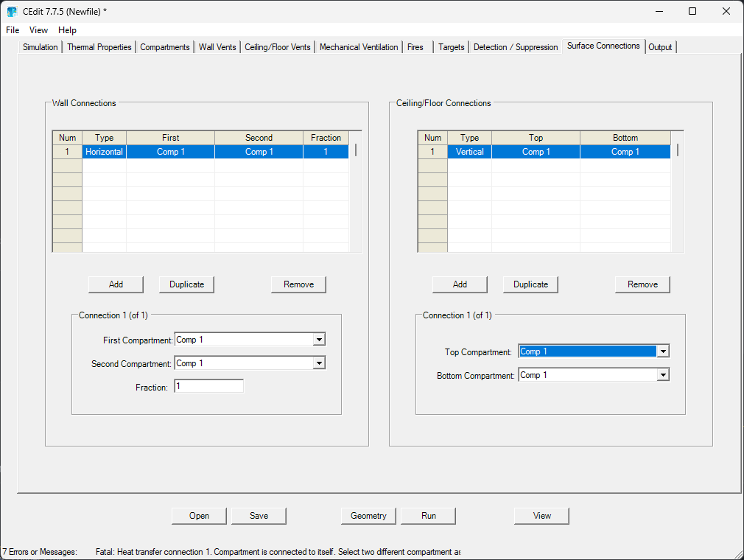
Task: Duplicate the selected wall connection
Action: [186, 284]
